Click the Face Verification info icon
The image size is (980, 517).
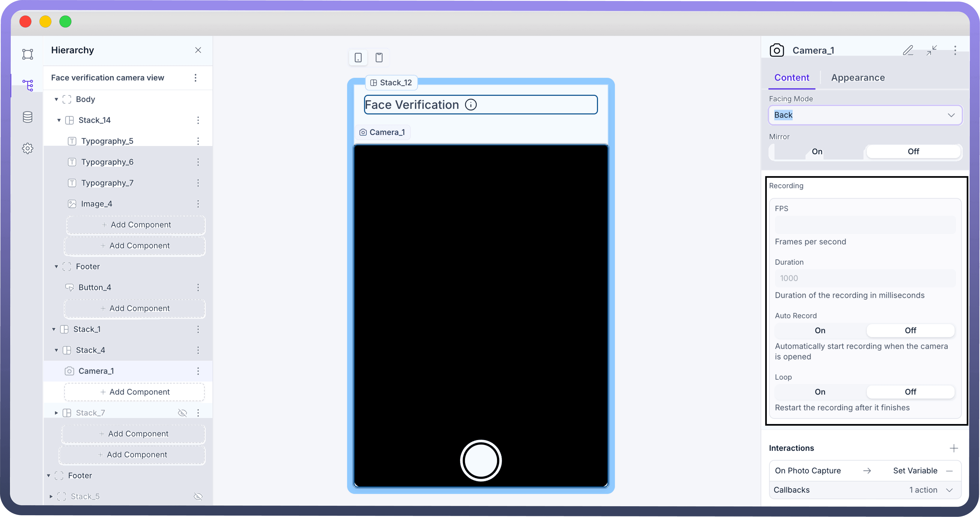pos(470,104)
